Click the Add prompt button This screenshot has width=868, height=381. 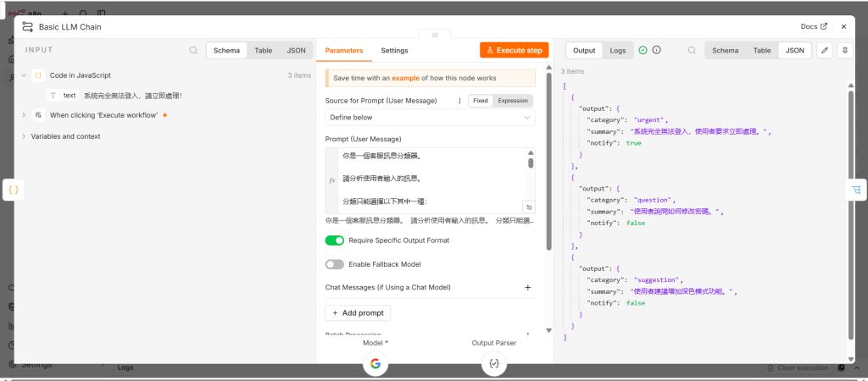tap(359, 313)
